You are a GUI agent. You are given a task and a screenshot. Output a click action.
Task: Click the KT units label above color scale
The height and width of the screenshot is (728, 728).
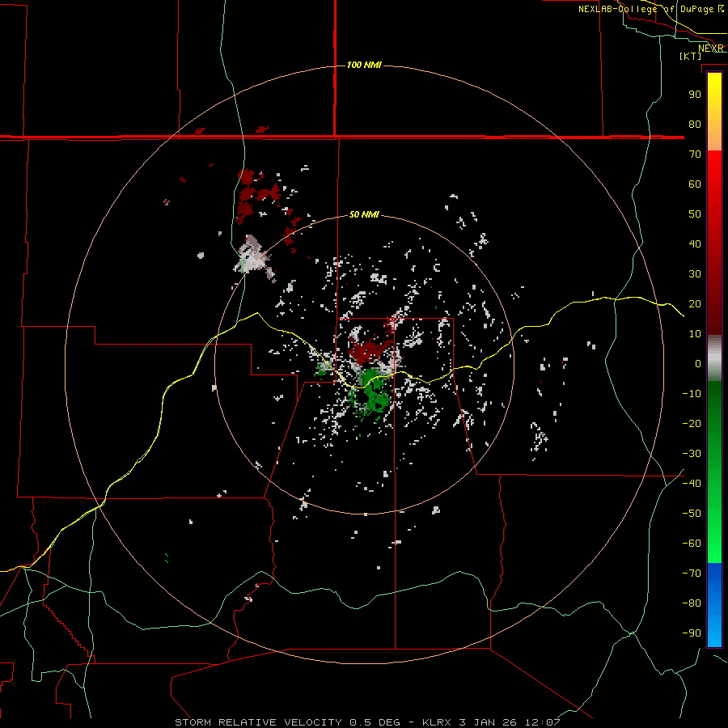pyautogui.click(x=690, y=56)
